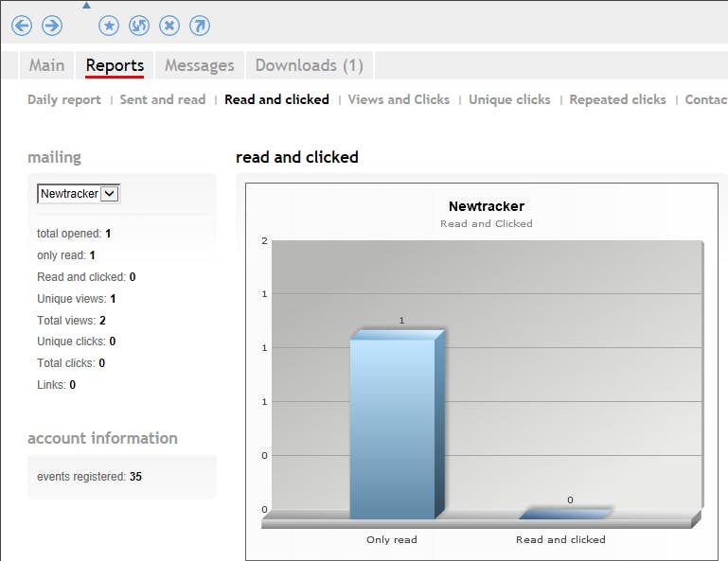Click the Newtracker chart title
Screen dimensions: 728x561
tap(487, 206)
